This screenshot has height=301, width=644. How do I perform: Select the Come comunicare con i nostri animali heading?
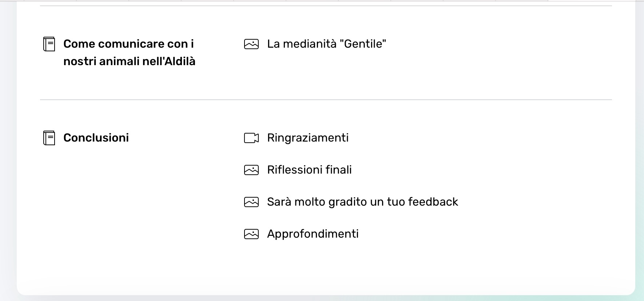[x=129, y=53]
